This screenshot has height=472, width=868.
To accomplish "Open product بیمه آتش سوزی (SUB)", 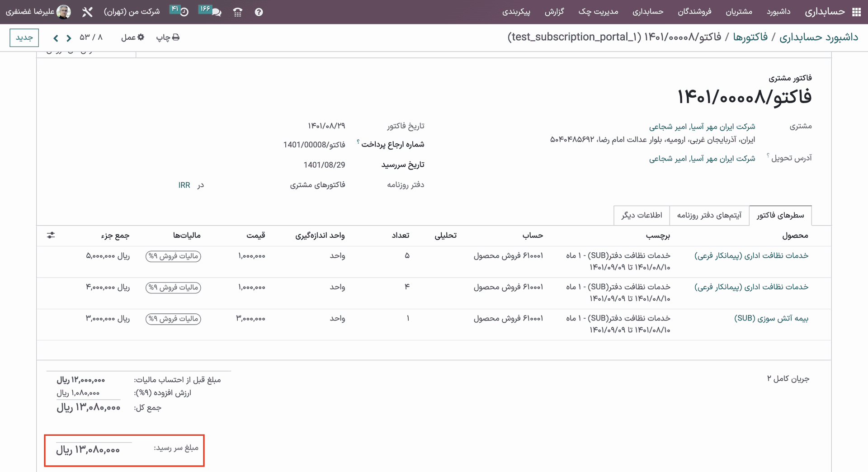I will point(771,318).
